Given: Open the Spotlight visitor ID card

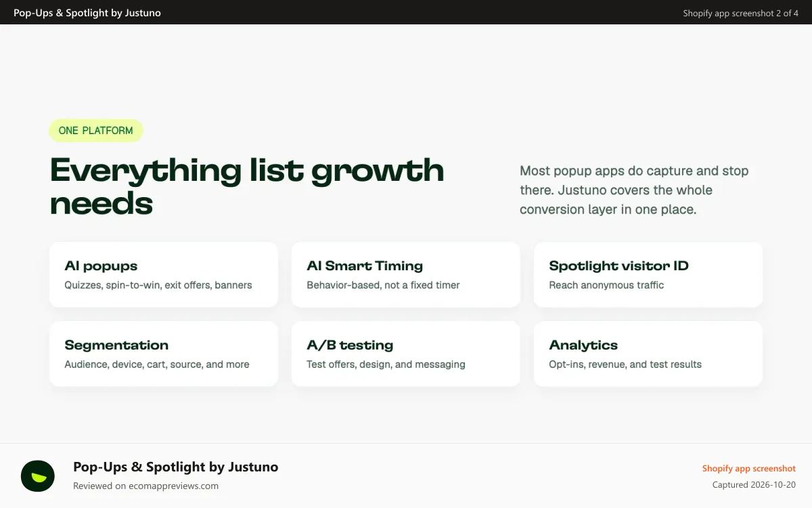Looking at the screenshot, I should [648, 274].
